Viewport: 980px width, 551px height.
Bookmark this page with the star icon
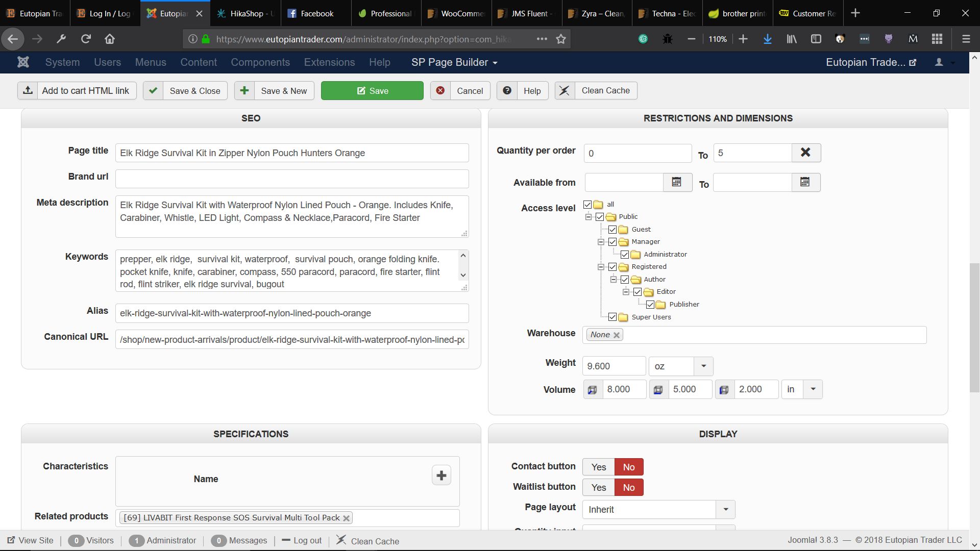click(x=561, y=39)
